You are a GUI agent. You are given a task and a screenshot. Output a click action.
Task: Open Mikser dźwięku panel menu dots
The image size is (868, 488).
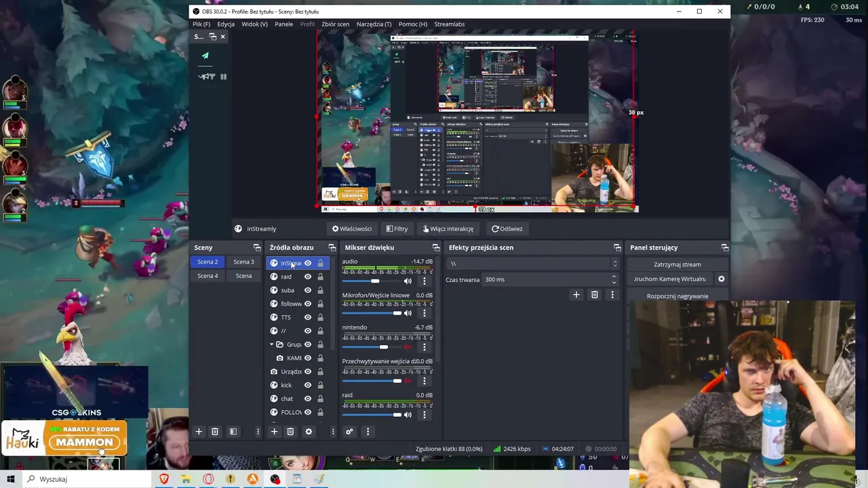point(368,432)
